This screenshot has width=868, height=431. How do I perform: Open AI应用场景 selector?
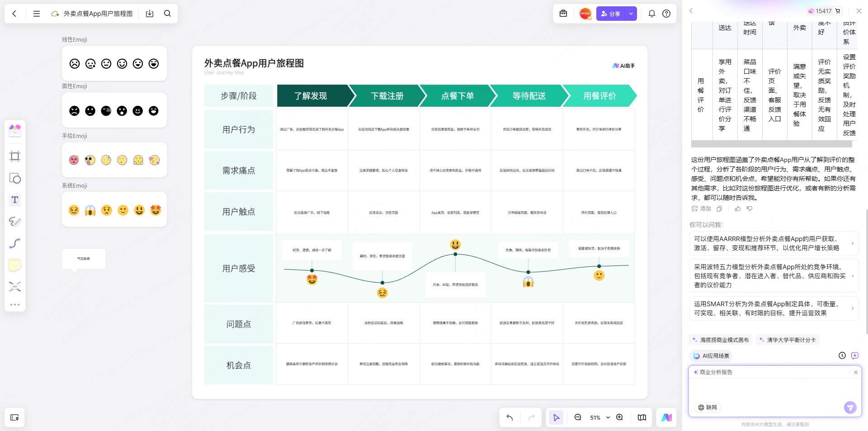(x=711, y=355)
